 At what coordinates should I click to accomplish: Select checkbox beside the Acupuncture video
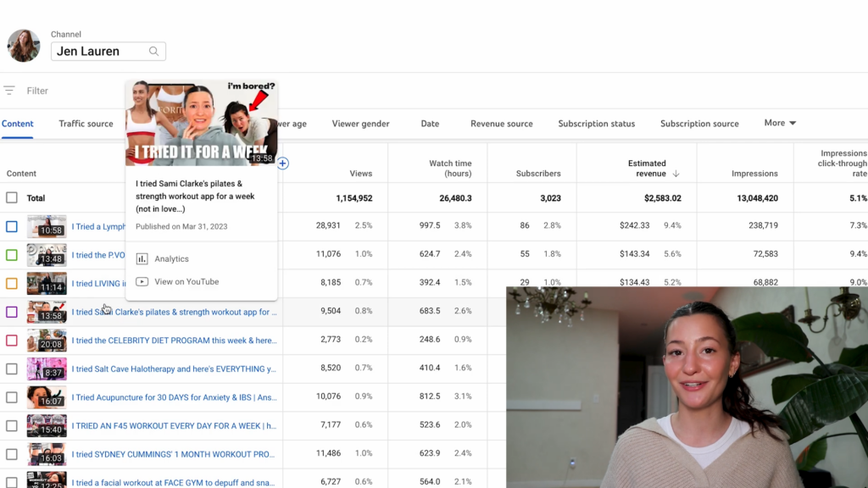point(12,397)
